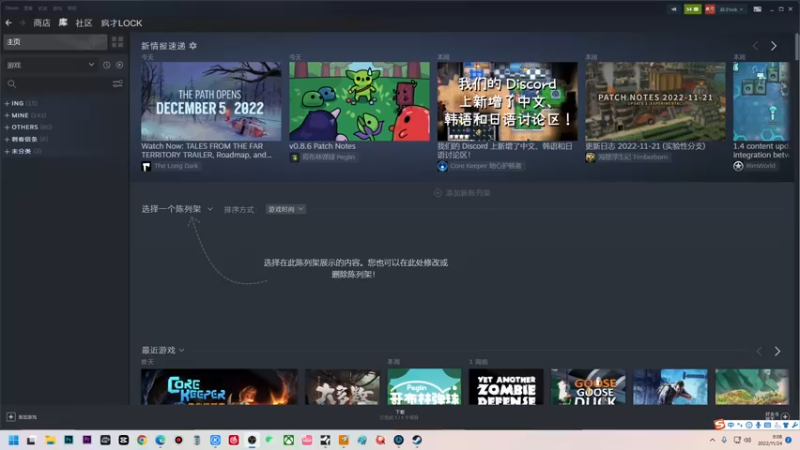Open File Explorer from taskbar
This screenshot has width=800, height=450.
point(50,440)
